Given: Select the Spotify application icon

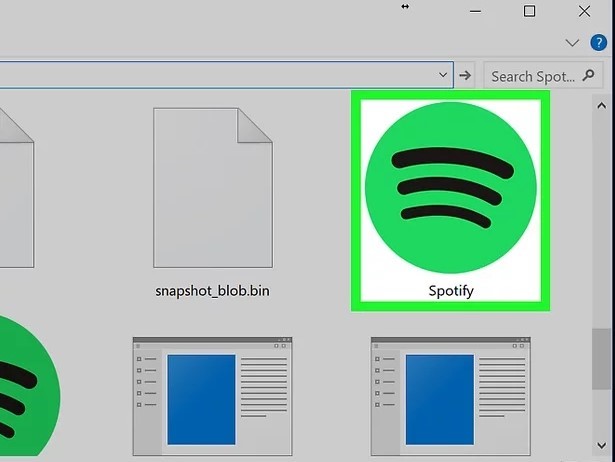Looking at the screenshot, I should click(451, 187).
